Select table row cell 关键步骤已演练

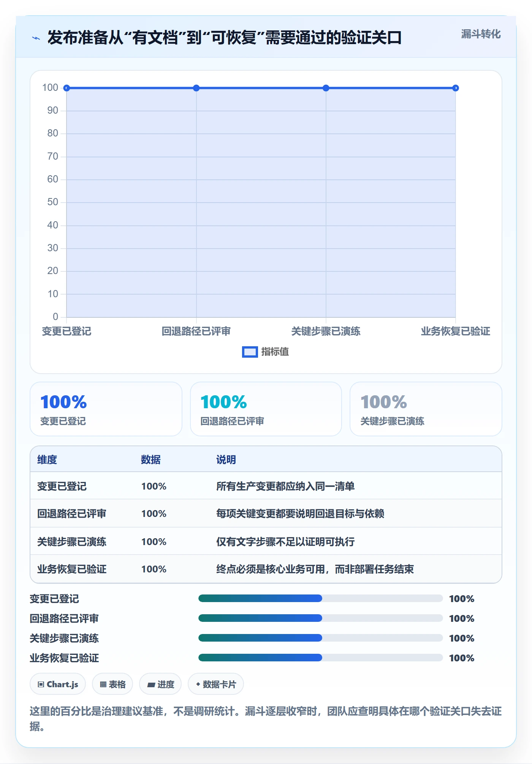pos(72,542)
